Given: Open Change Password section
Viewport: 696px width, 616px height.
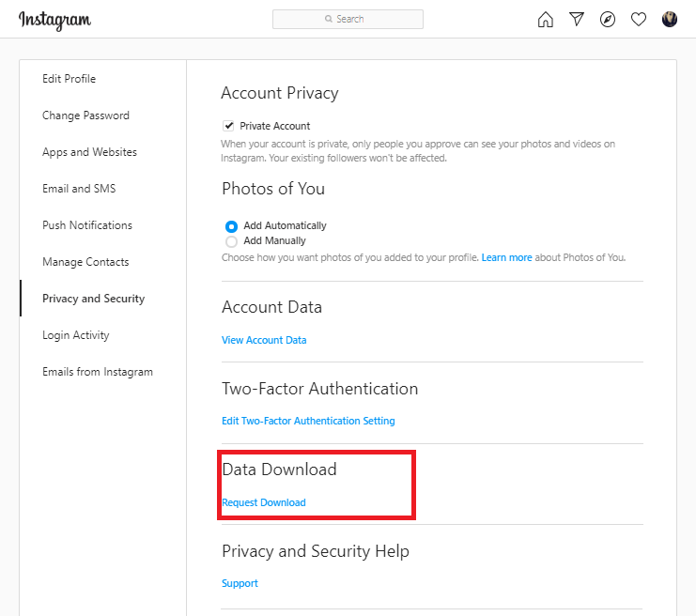Looking at the screenshot, I should tap(85, 115).
